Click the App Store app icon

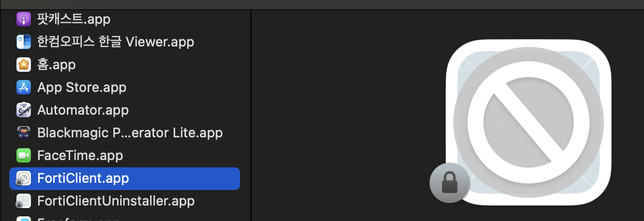point(24,87)
